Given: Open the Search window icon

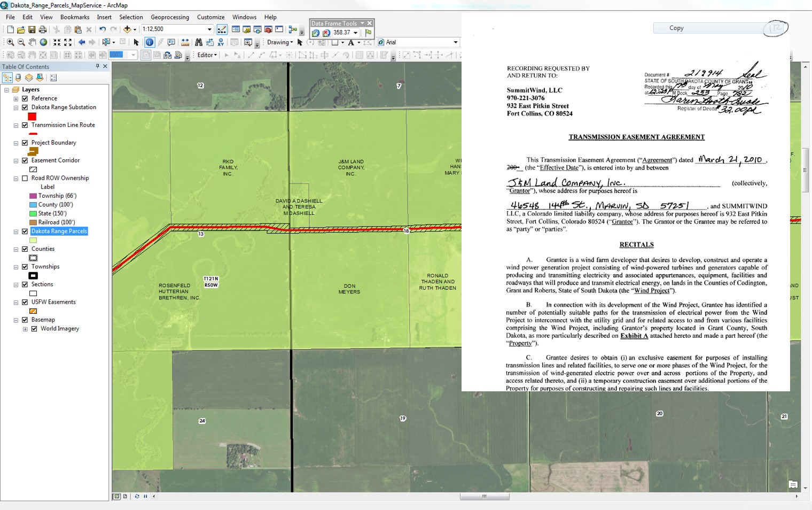Looking at the screenshot, I should pos(257,29).
